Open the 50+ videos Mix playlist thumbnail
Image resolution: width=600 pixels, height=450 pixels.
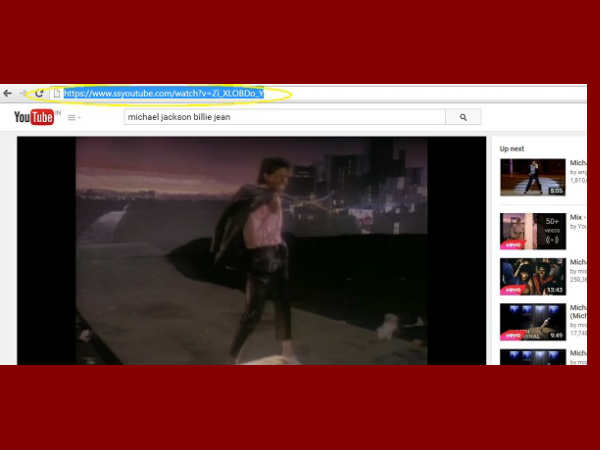click(533, 232)
